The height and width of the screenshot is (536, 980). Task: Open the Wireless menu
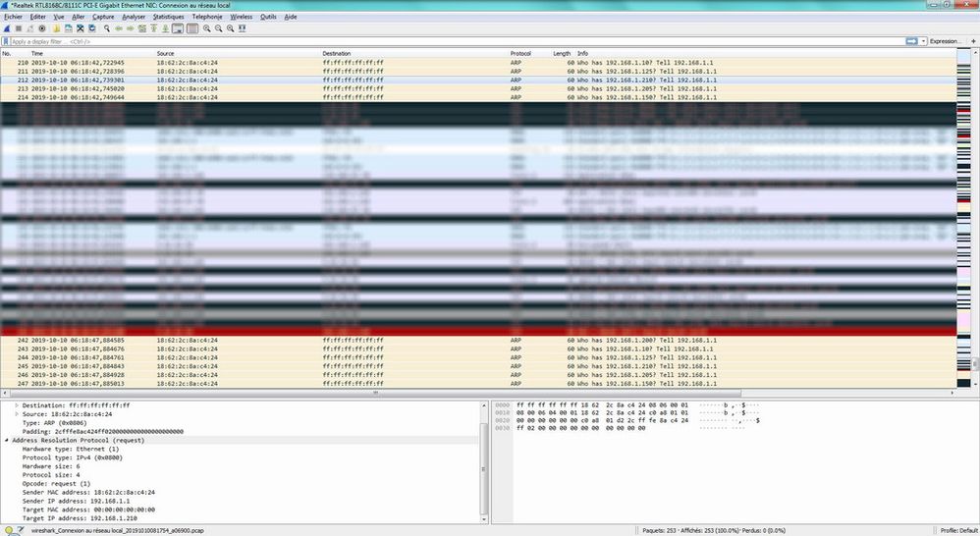[242, 17]
